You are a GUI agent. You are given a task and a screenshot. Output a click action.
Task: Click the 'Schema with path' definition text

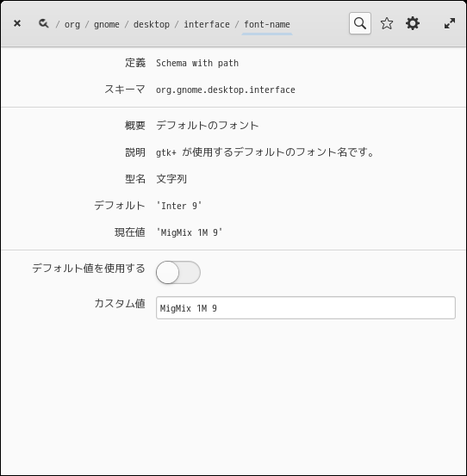click(x=197, y=63)
